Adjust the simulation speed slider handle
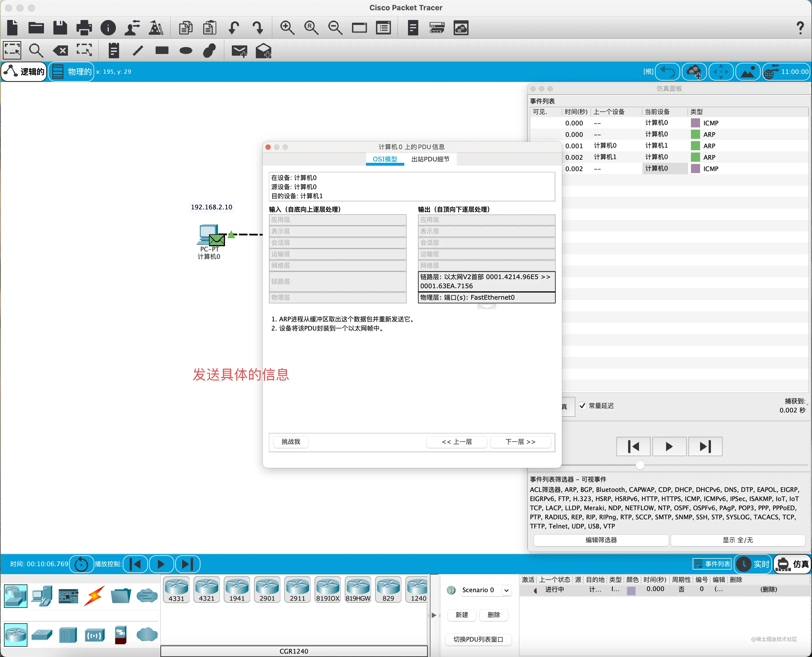Image resolution: width=812 pixels, height=657 pixels. 640,465
